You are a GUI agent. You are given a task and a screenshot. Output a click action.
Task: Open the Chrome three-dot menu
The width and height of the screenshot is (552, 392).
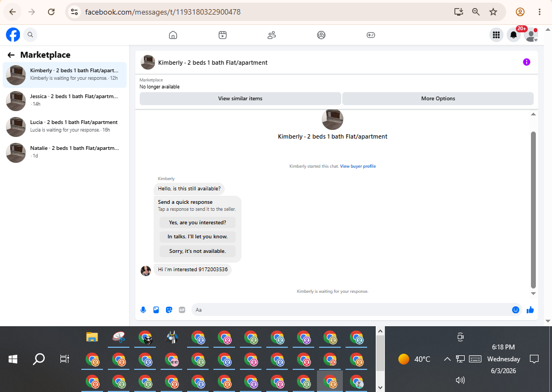click(x=539, y=12)
